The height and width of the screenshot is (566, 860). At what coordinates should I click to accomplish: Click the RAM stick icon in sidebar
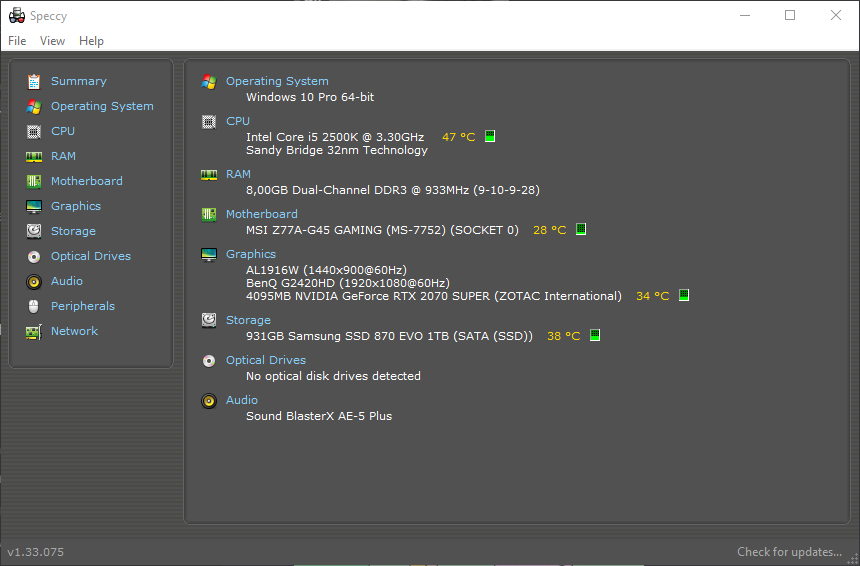(x=34, y=157)
